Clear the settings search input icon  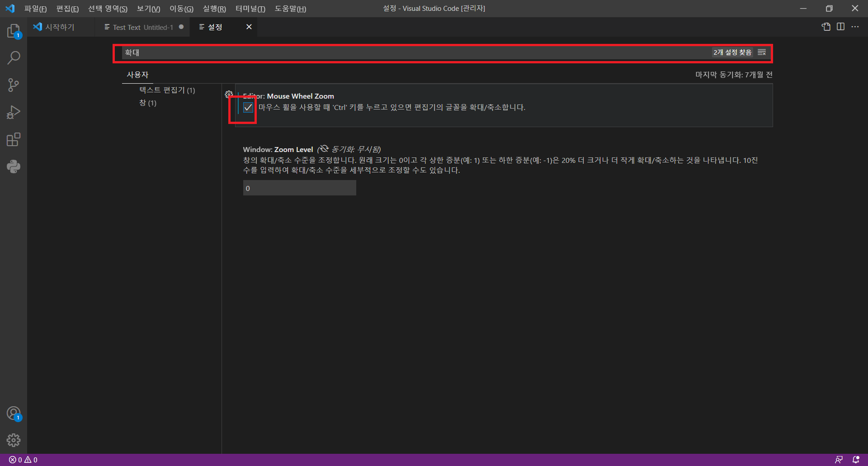762,52
